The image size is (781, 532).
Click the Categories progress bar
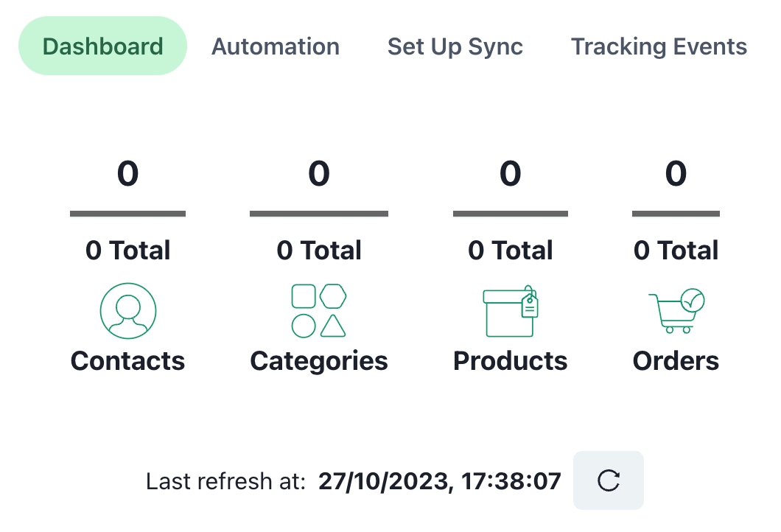(319, 214)
